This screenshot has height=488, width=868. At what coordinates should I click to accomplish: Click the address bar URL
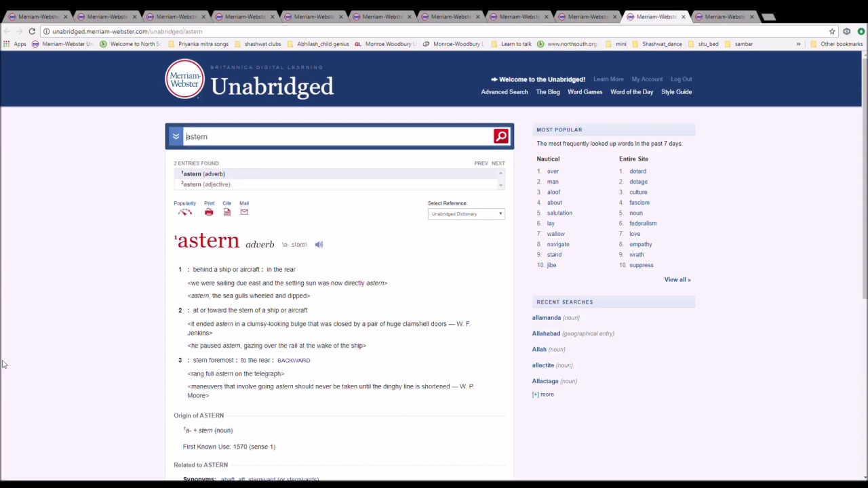(x=127, y=31)
